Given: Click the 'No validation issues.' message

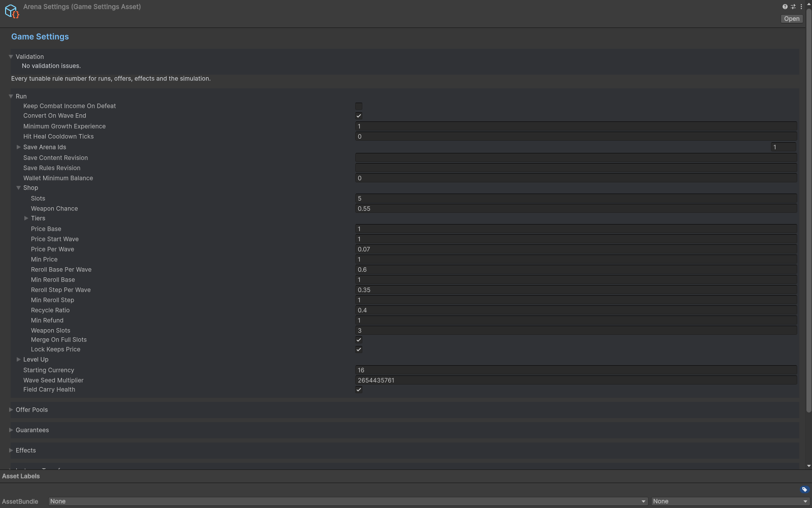Looking at the screenshot, I should click(x=51, y=66).
